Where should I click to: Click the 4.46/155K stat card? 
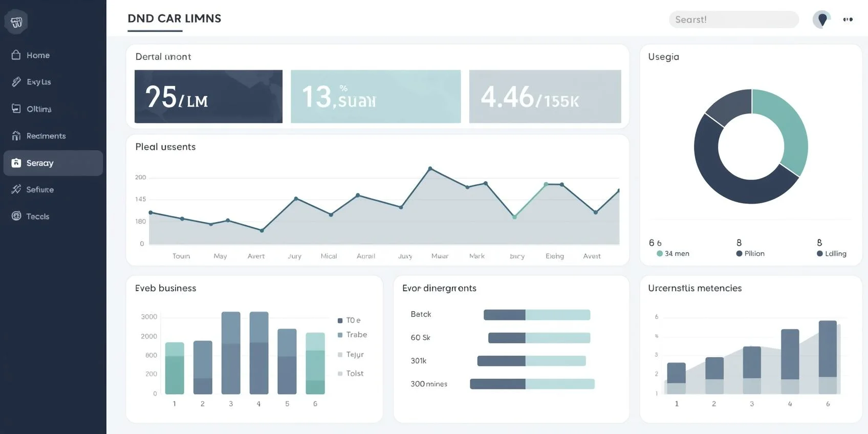click(545, 96)
